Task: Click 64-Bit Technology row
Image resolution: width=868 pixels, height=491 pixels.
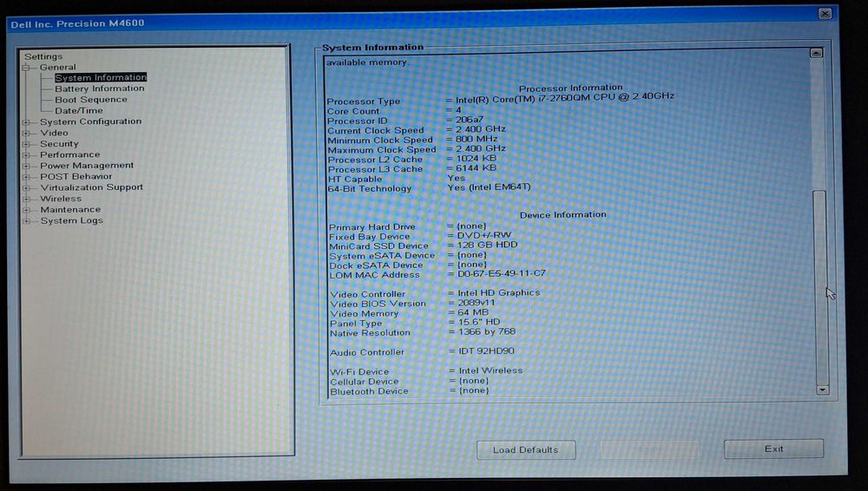Action: tap(429, 188)
